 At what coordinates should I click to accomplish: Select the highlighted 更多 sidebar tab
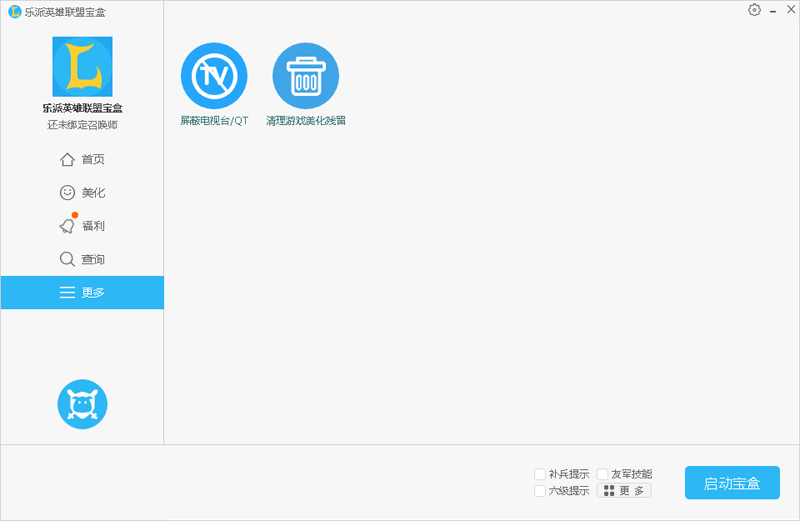point(82,293)
